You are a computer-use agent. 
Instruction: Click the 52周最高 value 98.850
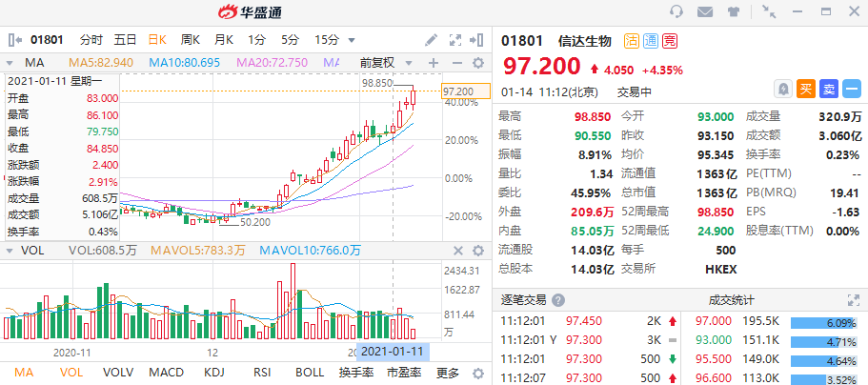click(x=717, y=212)
